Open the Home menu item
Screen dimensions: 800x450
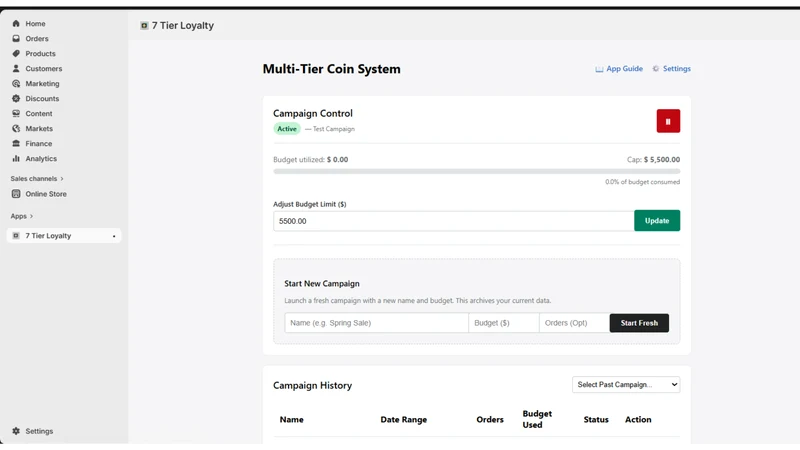(x=35, y=23)
